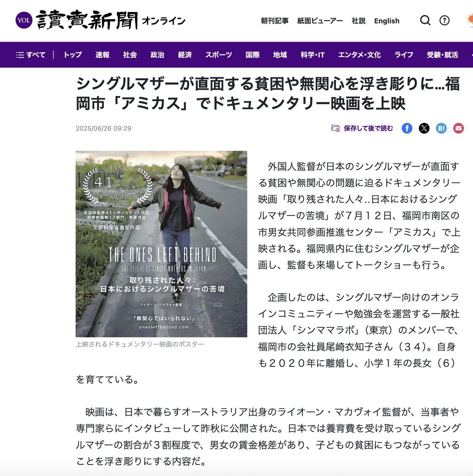The width and height of the screenshot is (473, 476).
Task: Open the エンタメ・文化 section
Action: 359,55
